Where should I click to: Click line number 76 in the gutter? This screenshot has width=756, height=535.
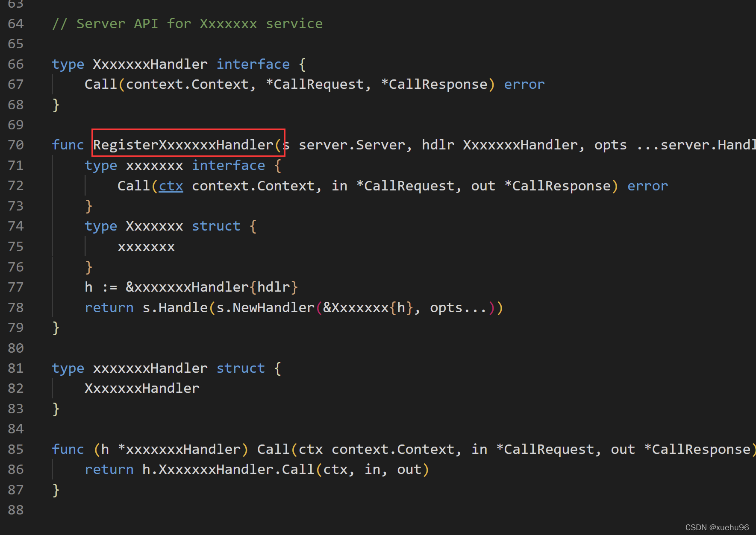click(16, 267)
